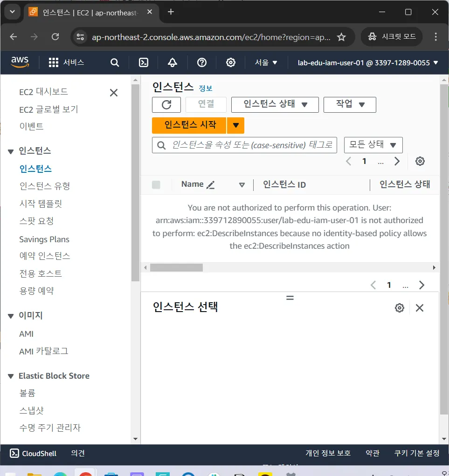Viewport: 449px width, 476px height.
Task: Open Chrome's three-dot menu
Action: tap(435, 37)
